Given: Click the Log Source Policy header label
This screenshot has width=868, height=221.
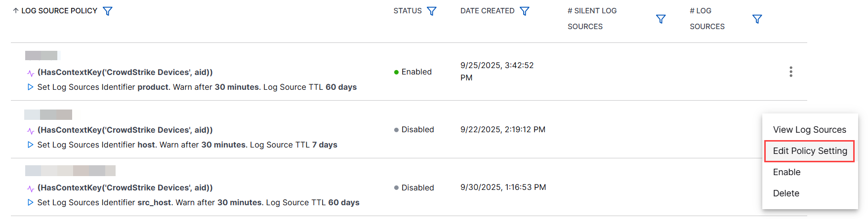Looking at the screenshot, I should (x=59, y=11).
